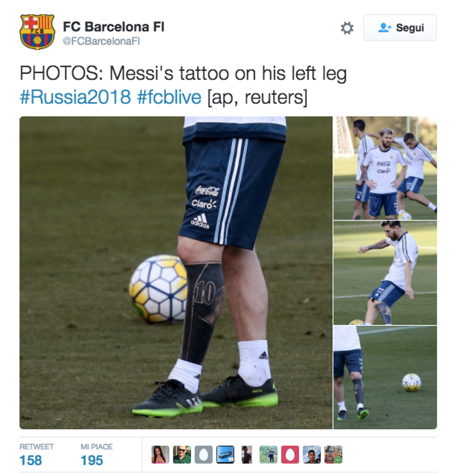Viewport: 460px width, 476px height.
Task: Open the FC Barcelona Fl profile name
Action: tap(114, 27)
